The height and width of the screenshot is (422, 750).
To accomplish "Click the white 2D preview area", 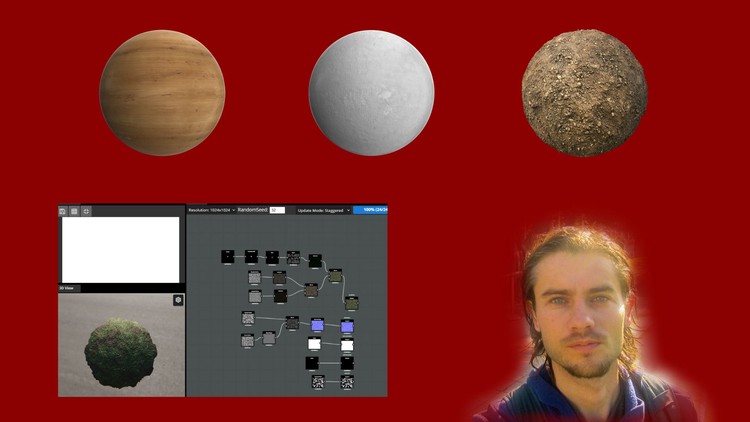I will [x=121, y=250].
